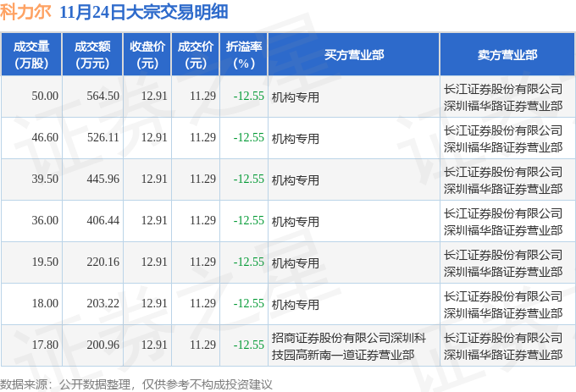Click 长江证券 seller in the 46.60 row
This screenshot has height=392, width=576.
click(503, 139)
